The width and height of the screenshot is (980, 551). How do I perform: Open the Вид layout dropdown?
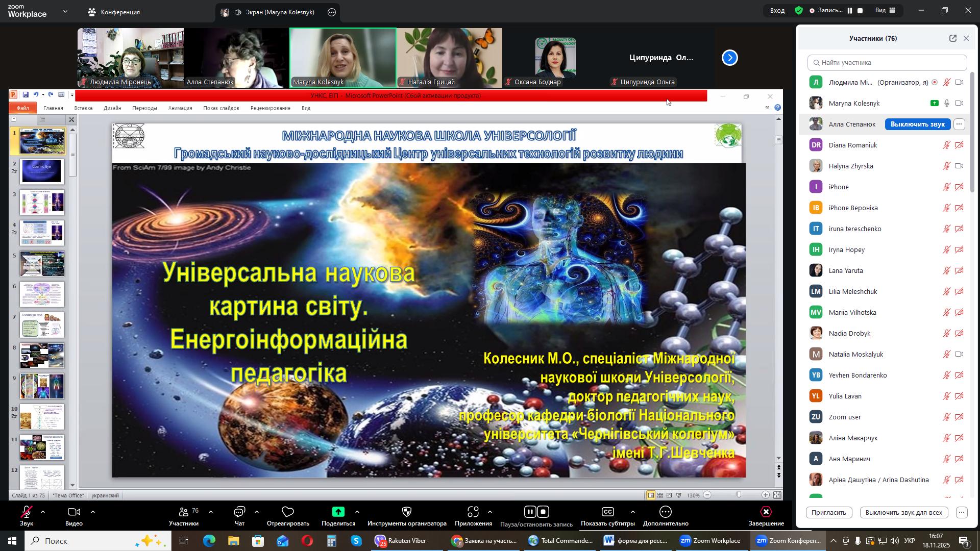click(x=886, y=10)
